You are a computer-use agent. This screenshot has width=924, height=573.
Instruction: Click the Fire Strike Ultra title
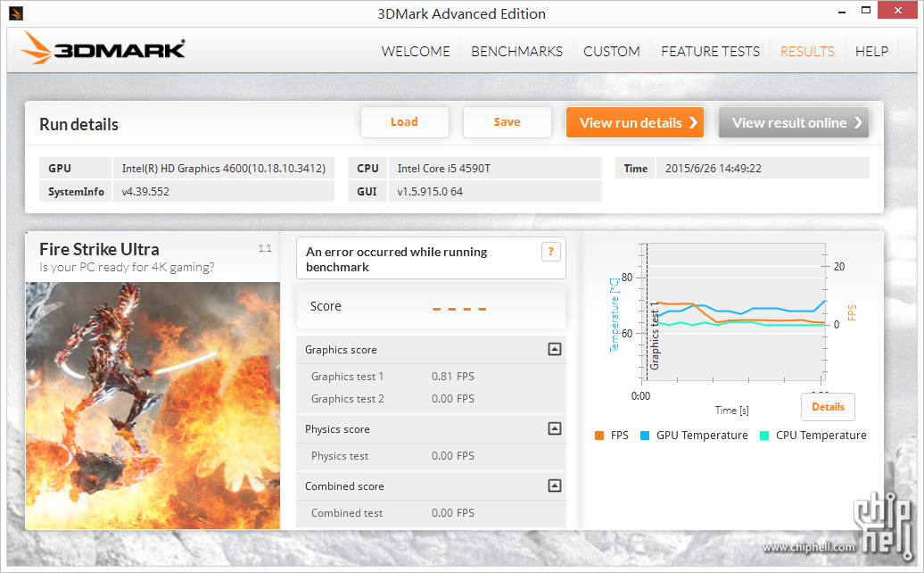point(99,249)
